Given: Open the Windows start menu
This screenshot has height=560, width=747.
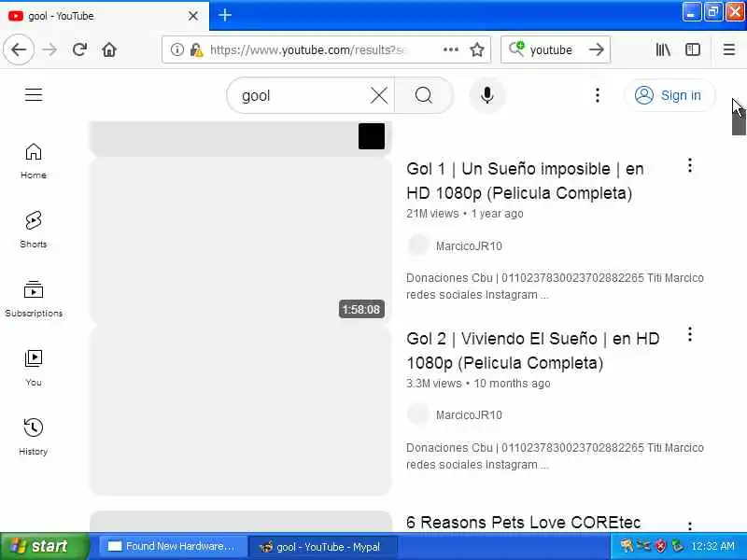Looking at the screenshot, I should [x=44, y=546].
